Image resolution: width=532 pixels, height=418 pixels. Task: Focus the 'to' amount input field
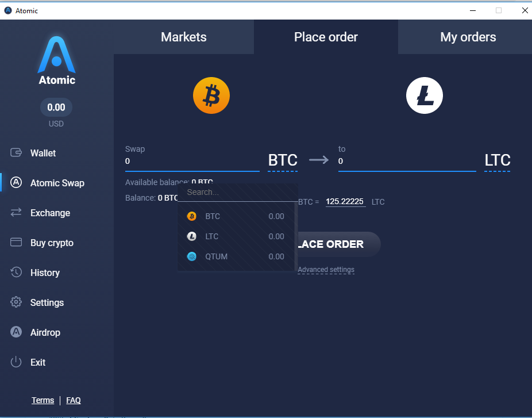(x=407, y=162)
